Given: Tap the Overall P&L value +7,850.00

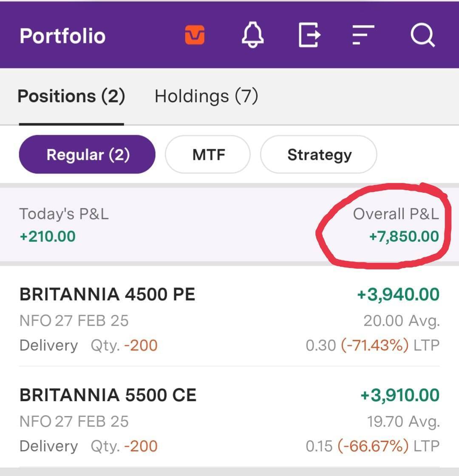Looking at the screenshot, I should (404, 237).
